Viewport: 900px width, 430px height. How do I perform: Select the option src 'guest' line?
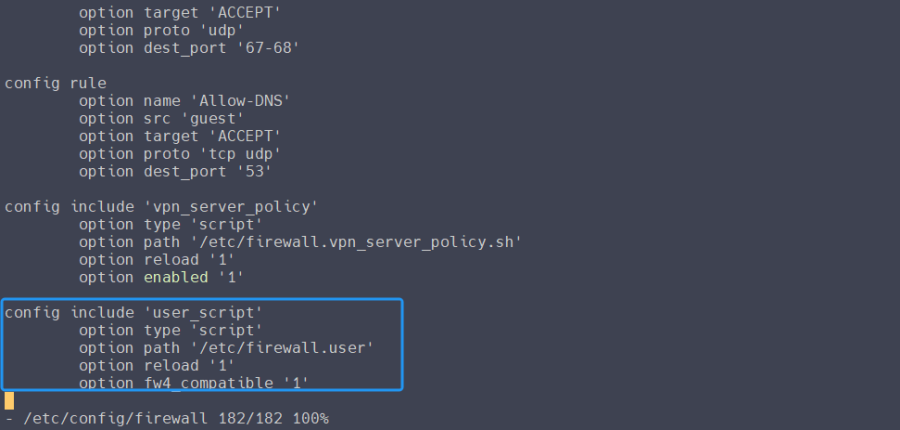click(160, 119)
